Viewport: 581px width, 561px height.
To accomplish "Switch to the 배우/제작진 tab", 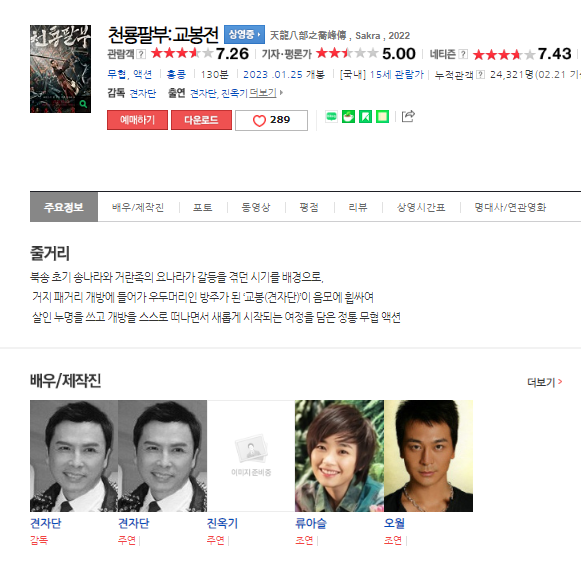I will point(138,207).
